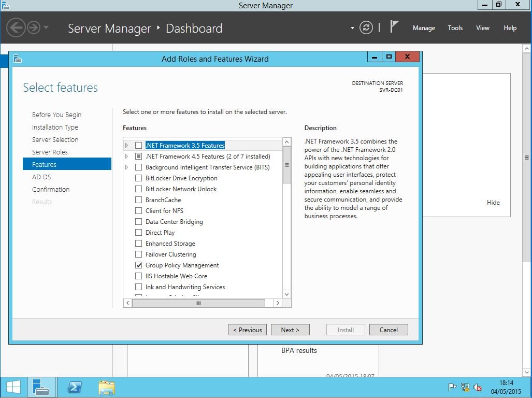Image resolution: width=532 pixels, height=398 pixels.
Task: Click the Windows Start button
Action: [13, 387]
